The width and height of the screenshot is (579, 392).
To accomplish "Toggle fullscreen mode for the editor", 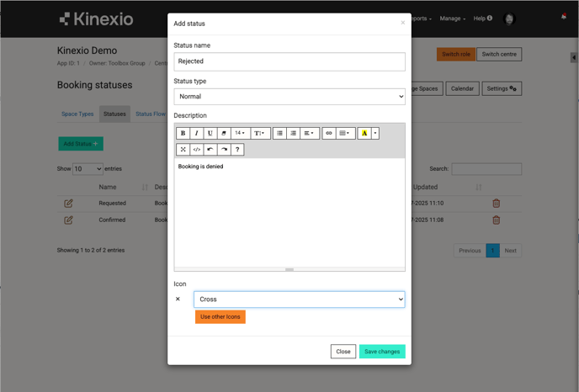I will click(x=183, y=150).
